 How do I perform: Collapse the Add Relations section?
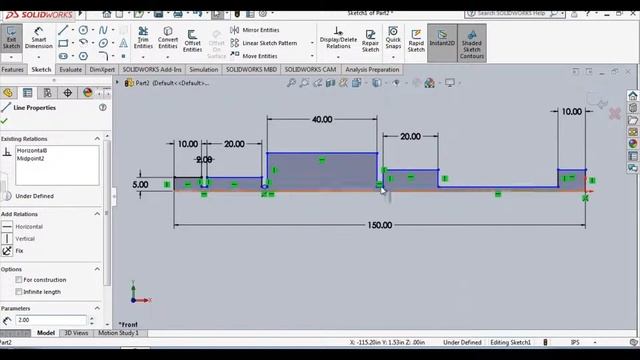(x=97, y=214)
